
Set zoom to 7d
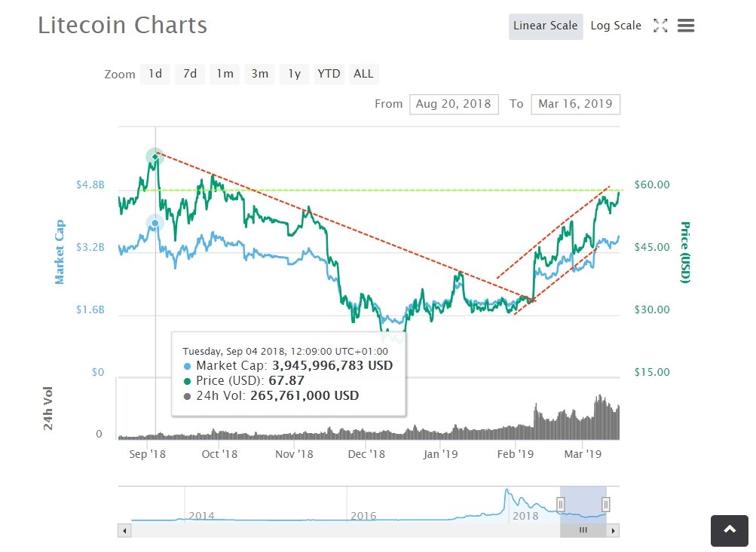point(189,74)
